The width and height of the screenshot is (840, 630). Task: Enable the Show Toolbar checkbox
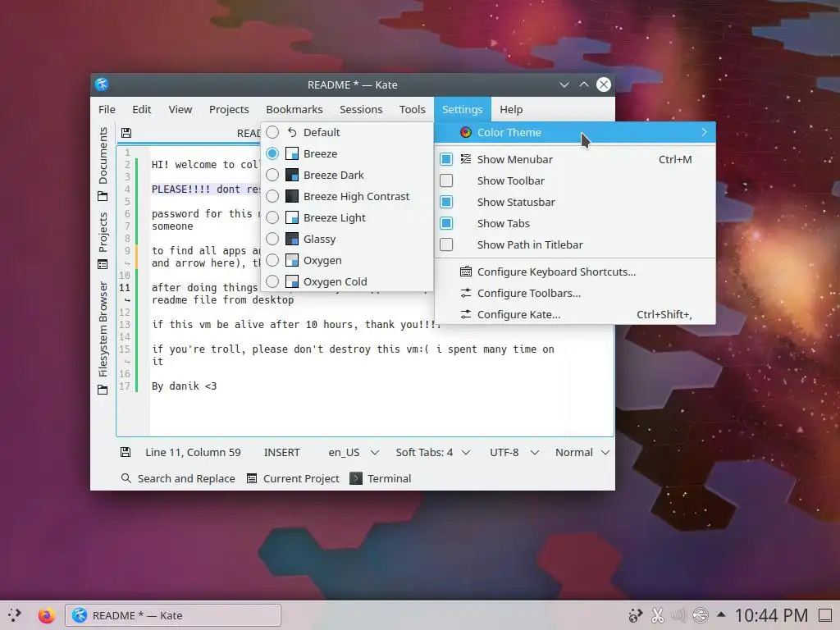(446, 180)
